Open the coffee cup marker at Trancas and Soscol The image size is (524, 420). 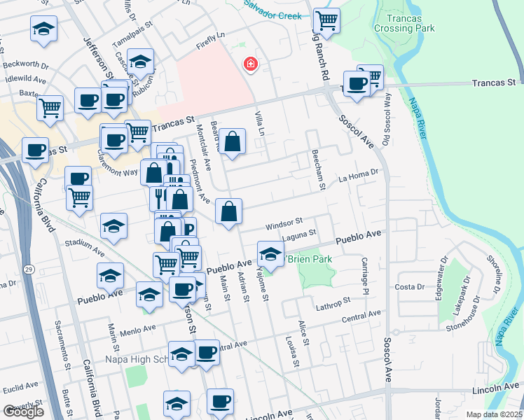[x=356, y=84]
